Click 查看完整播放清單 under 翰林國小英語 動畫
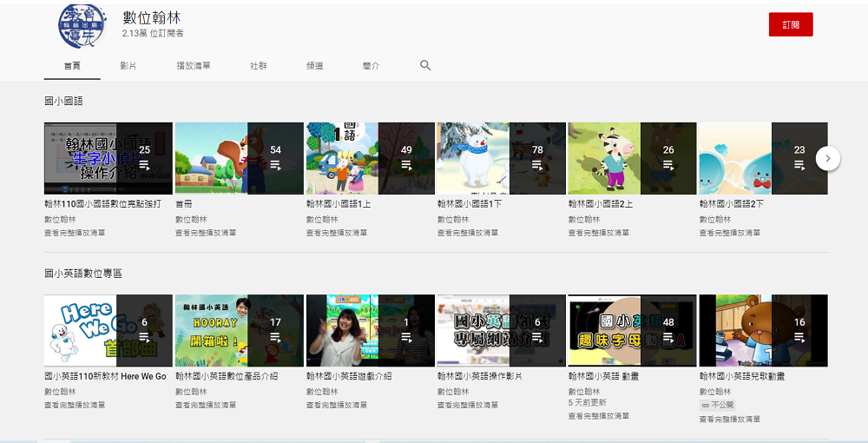The width and height of the screenshot is (868, 443). click(x=599, y=416)
